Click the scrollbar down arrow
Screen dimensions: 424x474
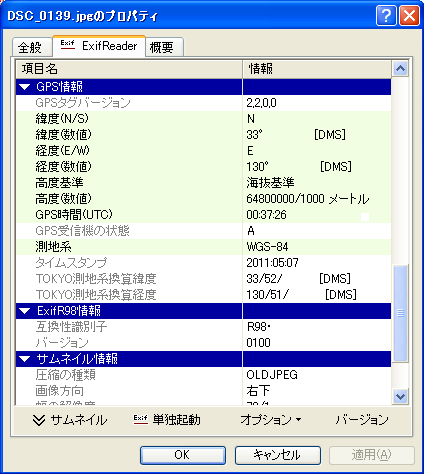pos(400,397)
